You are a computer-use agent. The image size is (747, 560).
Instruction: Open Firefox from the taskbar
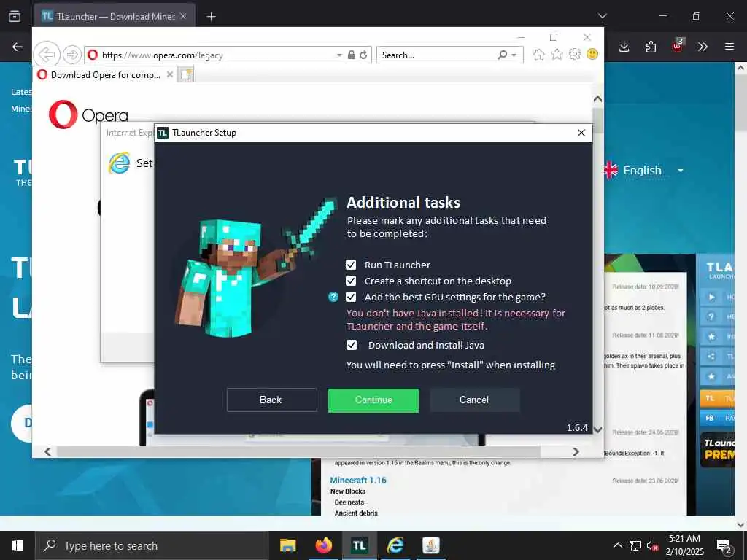click(x=323, y=545)
